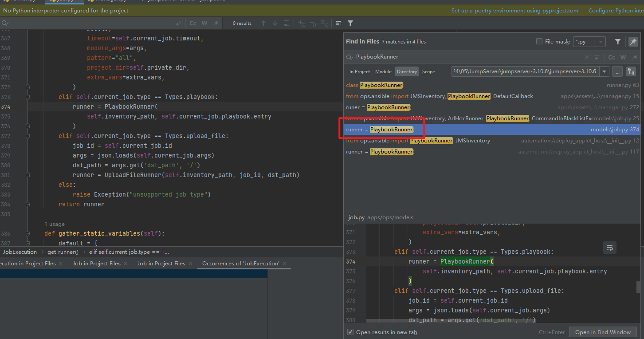Switch to Occurrences of 'JobExecution' tab
This screenshot has height=339, width=644.
point(240,264)
